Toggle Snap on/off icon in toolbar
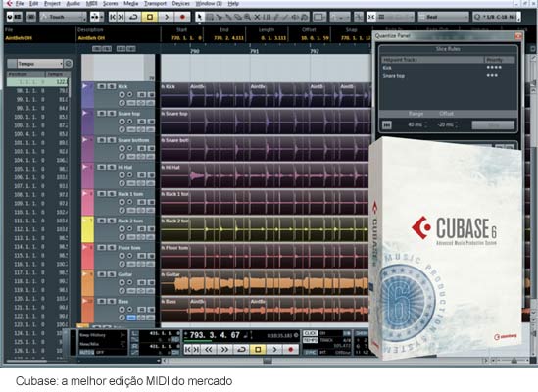Viewport: 538px width, 392px height. pos(371,17)
